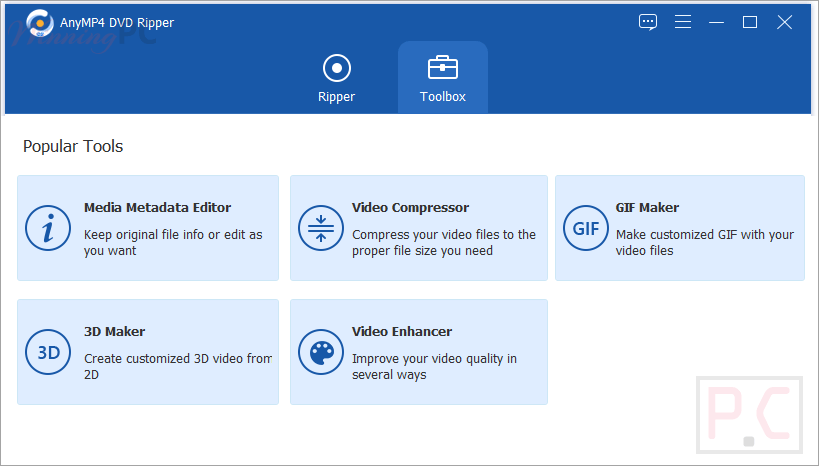Click 'Create customized 3D video' description
The image size is (819, 466).
pyautogui.click(x=178, y=366)
